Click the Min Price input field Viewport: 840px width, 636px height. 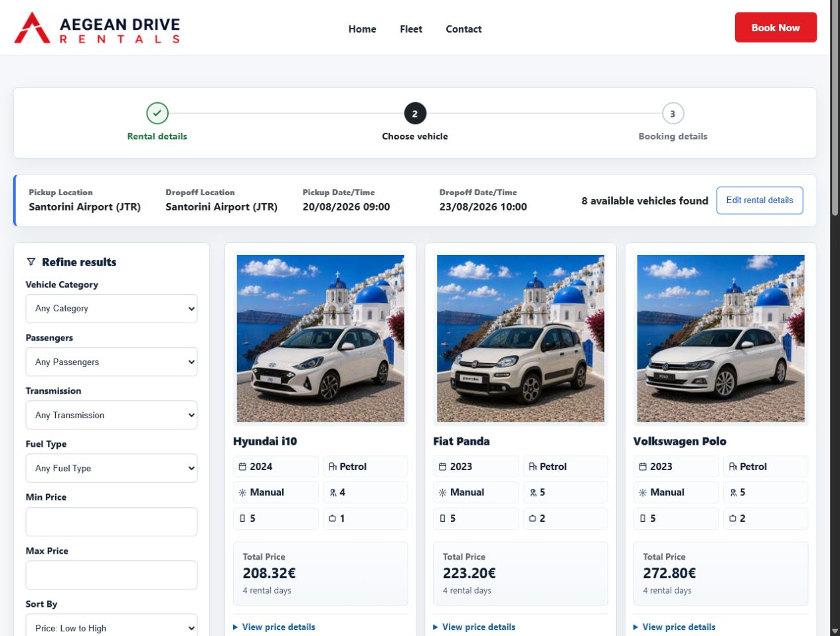click(x=112, y=522)
